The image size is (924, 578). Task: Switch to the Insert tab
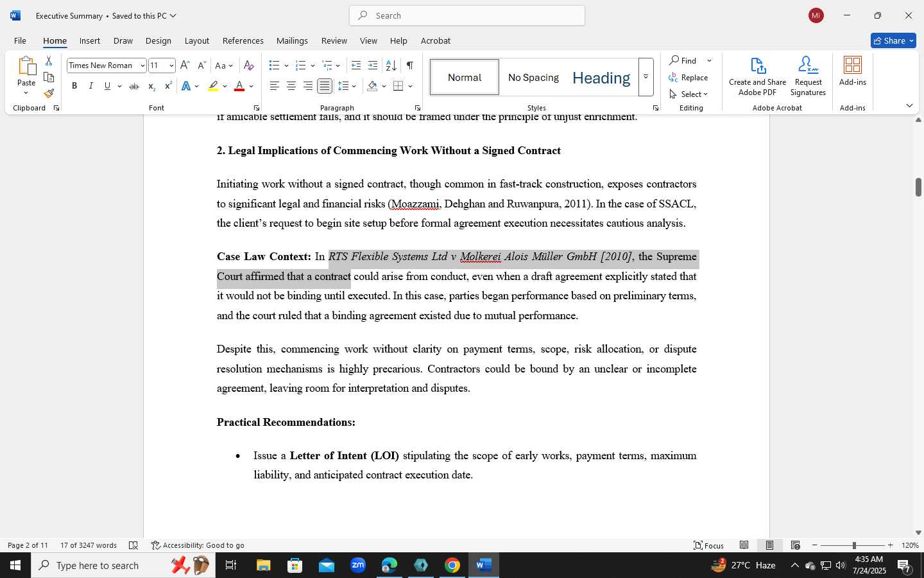[x=90, y=40]
